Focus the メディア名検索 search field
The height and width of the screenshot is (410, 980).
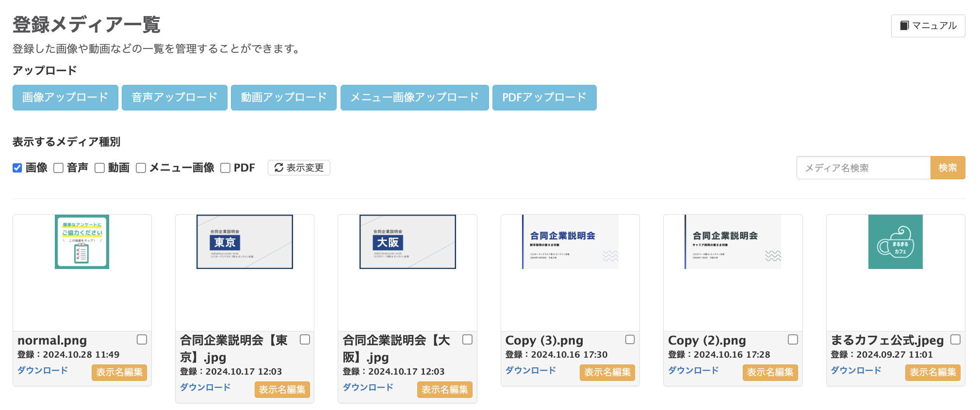[863, 168]
